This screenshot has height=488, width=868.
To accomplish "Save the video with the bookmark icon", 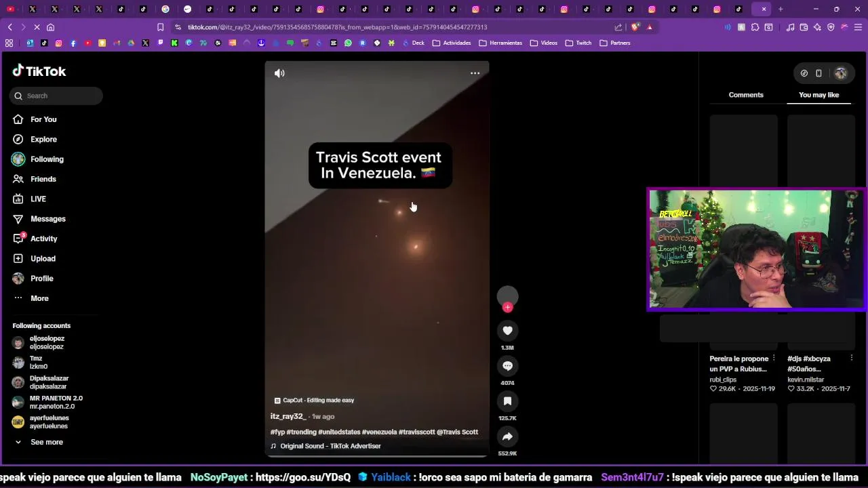I will pyautogui.click(x=507, y=401).
